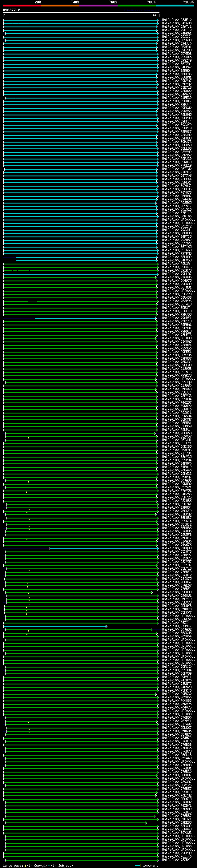Image resolution: width=197 pixels, height=868 pixels.
Task: Select hit label UniRef100_B9T5T6
Action: pyautogui.click(x=176, y=372)
